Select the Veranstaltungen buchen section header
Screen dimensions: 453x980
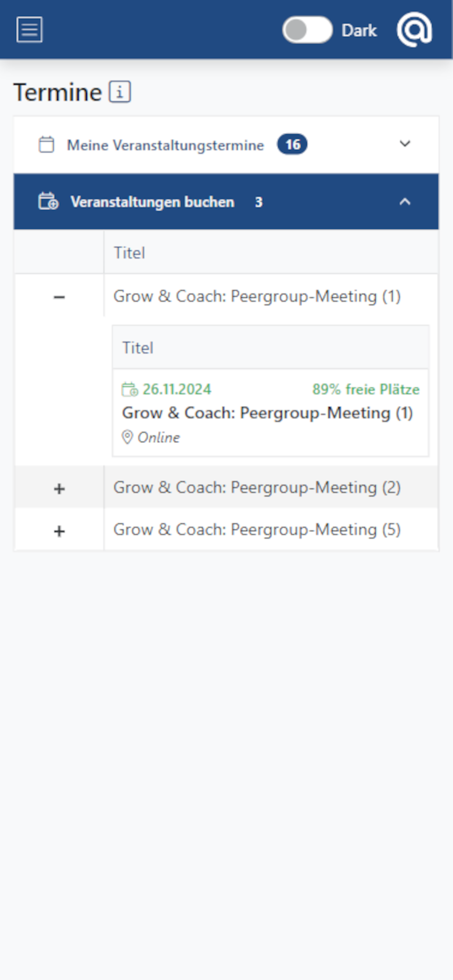(x=226, y=202)
